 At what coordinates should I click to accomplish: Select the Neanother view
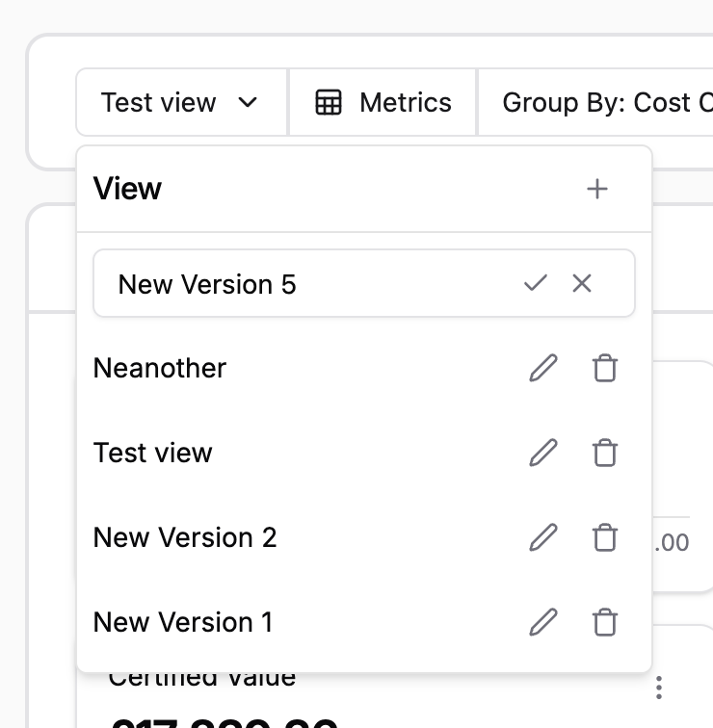click(159, 368)
